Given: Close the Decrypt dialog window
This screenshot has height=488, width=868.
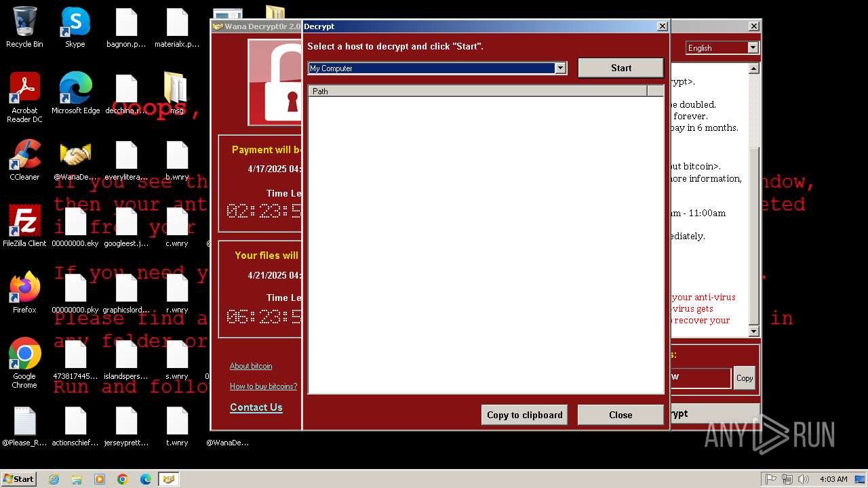Looking at the screenshot, I should click(x=663, y=26).
